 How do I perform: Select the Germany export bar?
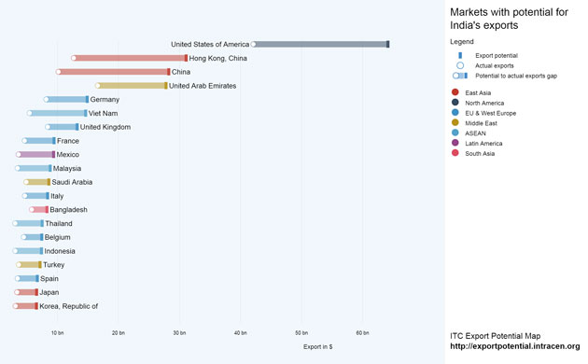(66, 99)
